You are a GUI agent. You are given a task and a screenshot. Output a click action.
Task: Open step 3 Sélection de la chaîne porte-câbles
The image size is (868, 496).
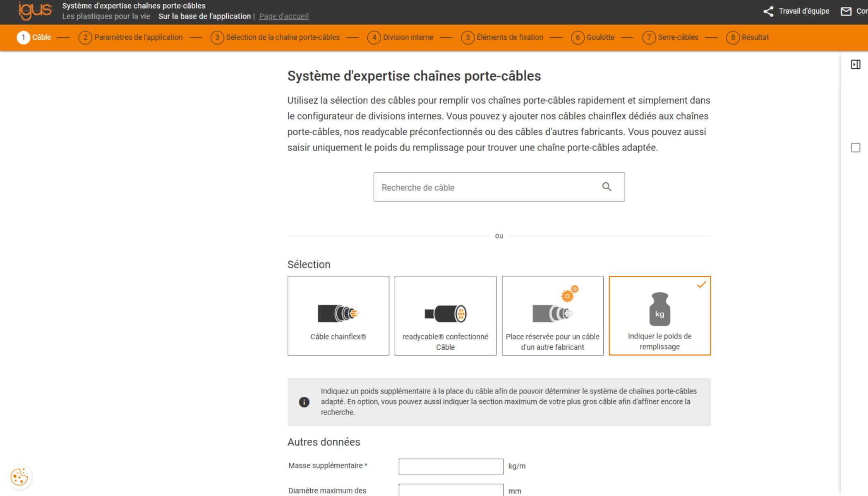click(x=275, y=37)
